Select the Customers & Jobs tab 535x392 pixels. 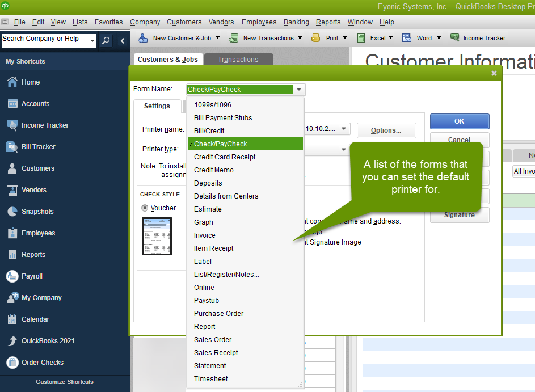(x=167, y=60)
